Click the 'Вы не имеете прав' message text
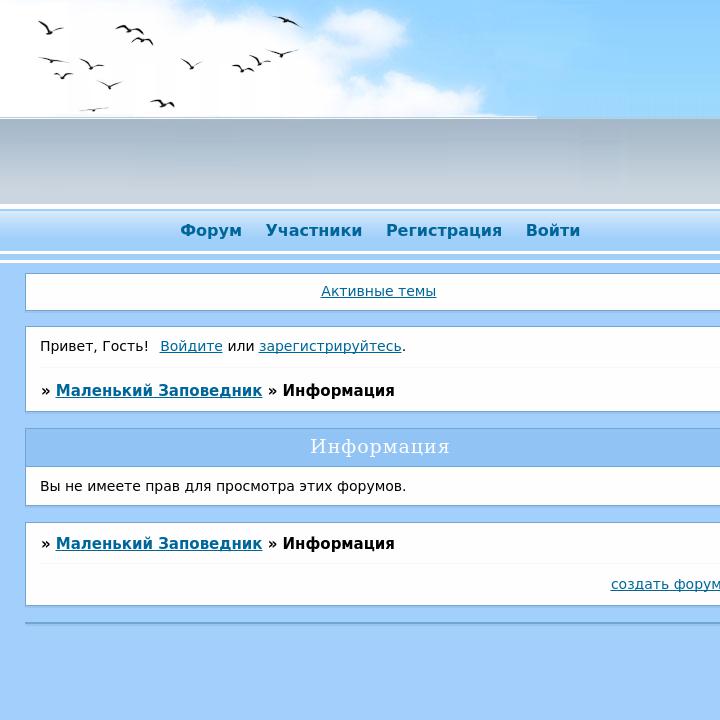 223,486
